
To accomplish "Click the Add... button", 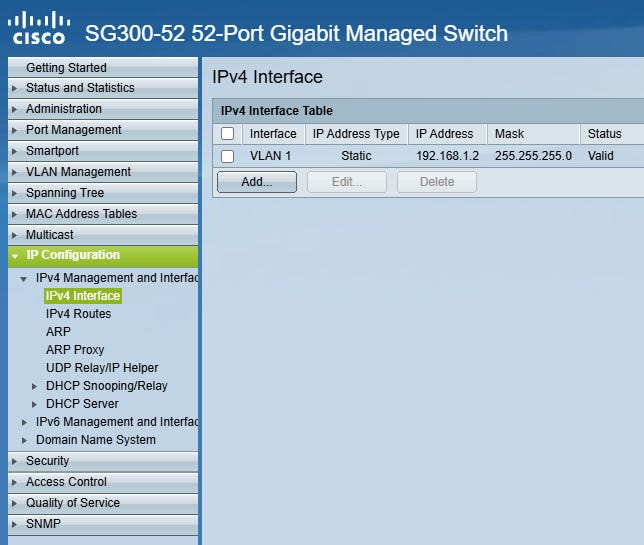I will [257, 182].
